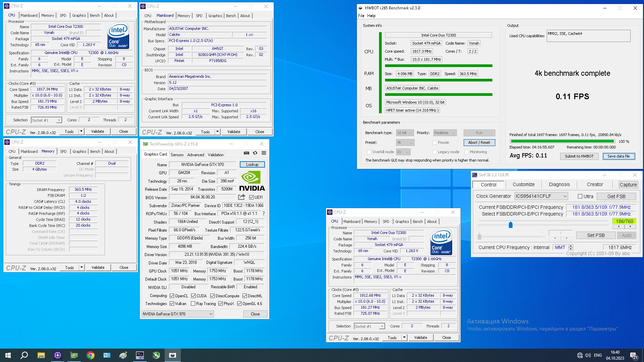Open the Clock Generator dropdown in SetFSB
The image size is (644, 362).
pos(541,196)
